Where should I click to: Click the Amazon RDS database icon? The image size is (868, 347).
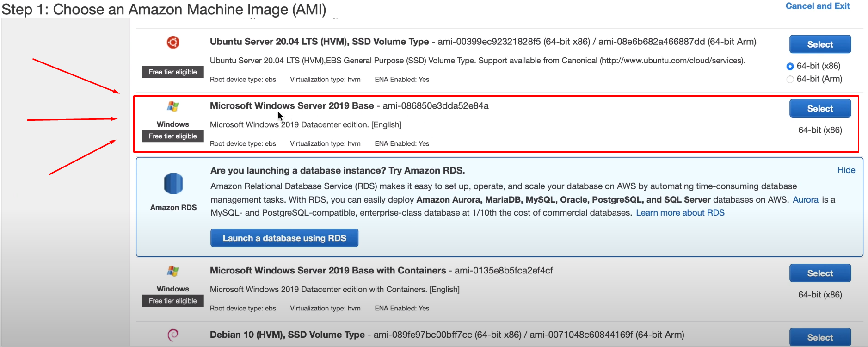pyautogui.click(x=173, y=184)
